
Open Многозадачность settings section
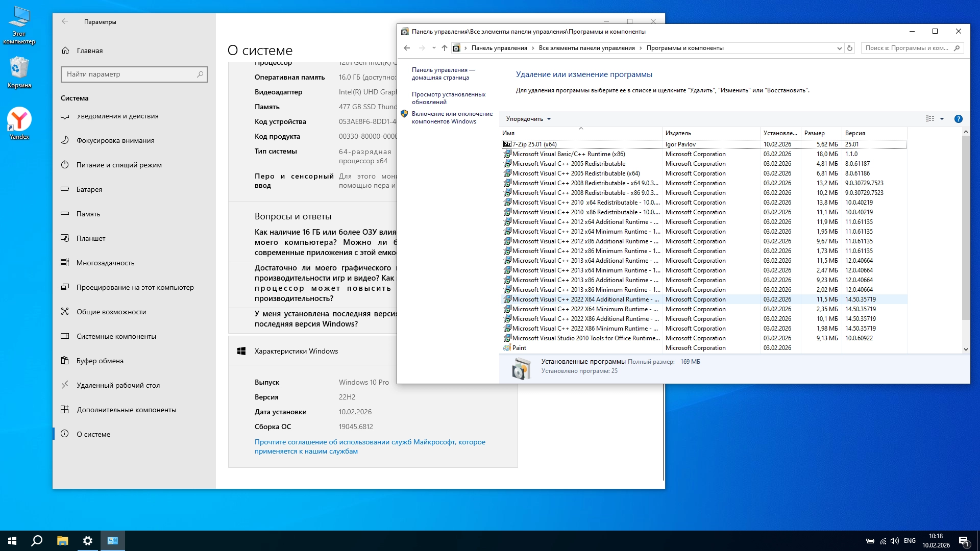[x=105, y=263]
